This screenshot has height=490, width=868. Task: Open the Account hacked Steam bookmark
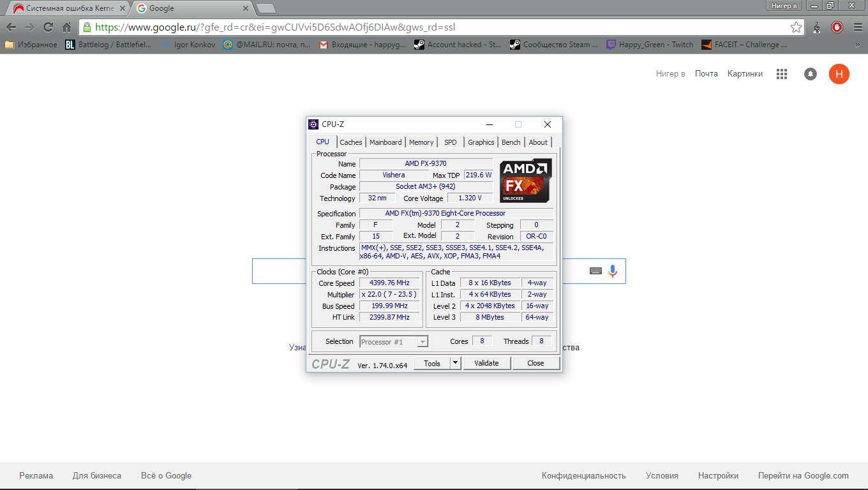(458, 45)
